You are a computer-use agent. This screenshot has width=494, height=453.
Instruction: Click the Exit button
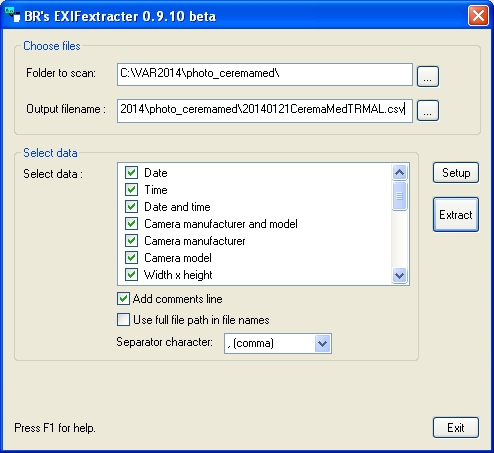tap(456, 428)
